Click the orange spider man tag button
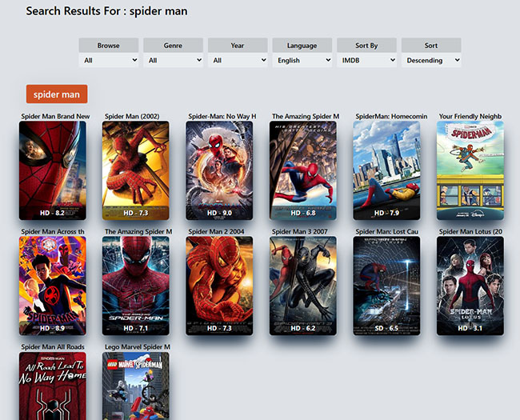Screen dimensions: 520x420 (57, 94)
